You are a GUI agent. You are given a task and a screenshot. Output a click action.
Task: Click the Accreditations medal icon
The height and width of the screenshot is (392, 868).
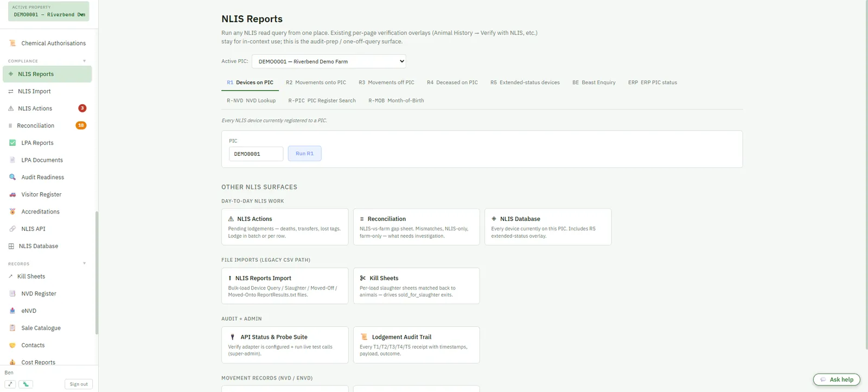(x=12, y=212)
